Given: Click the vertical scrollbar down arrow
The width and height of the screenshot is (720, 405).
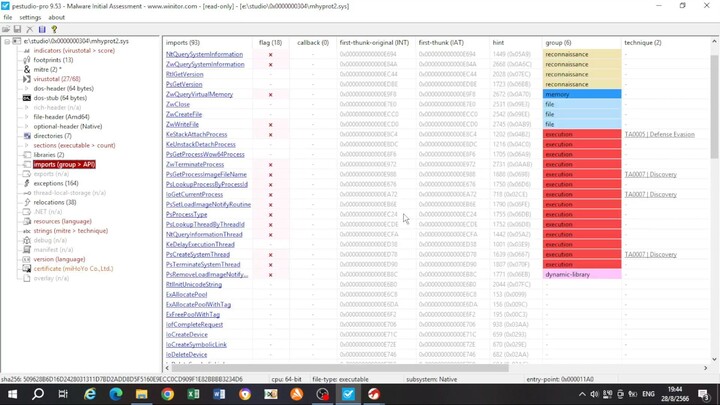Looking at the screenshot, I should pos(714,359).
